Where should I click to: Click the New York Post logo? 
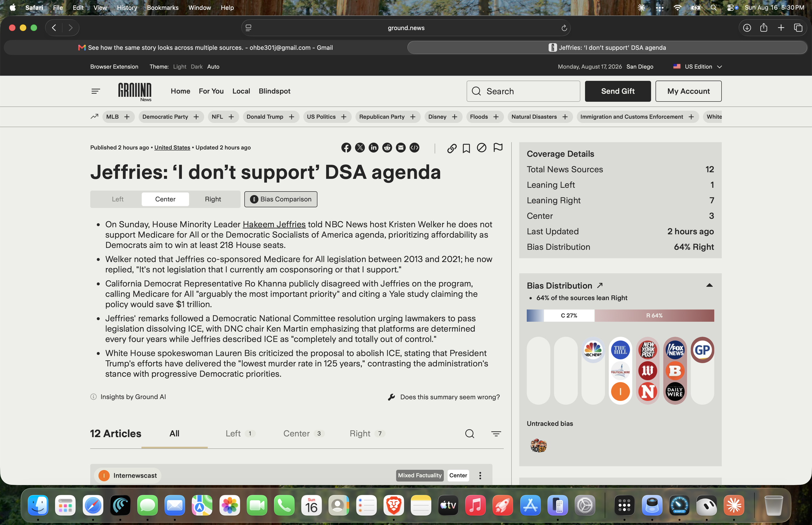pos(647,350)
